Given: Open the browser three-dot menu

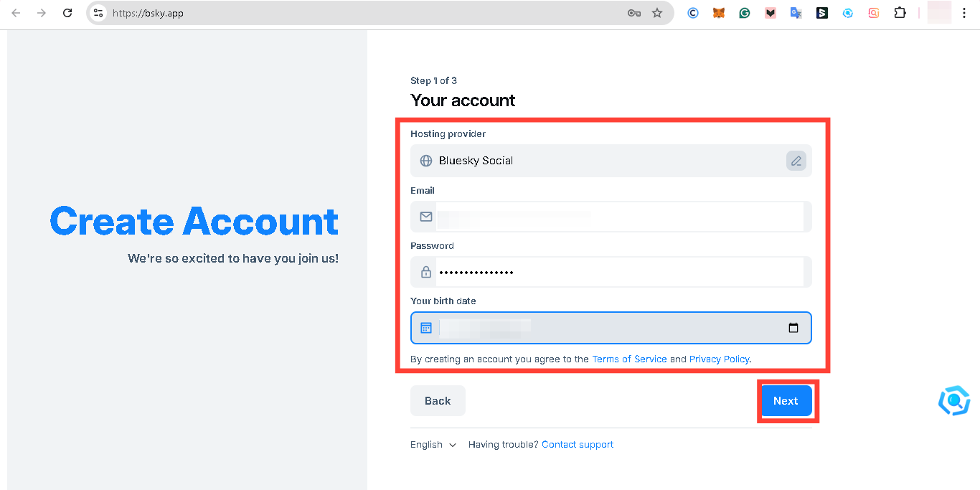Looking at the screenshot, I should click(x=964, y=12).
